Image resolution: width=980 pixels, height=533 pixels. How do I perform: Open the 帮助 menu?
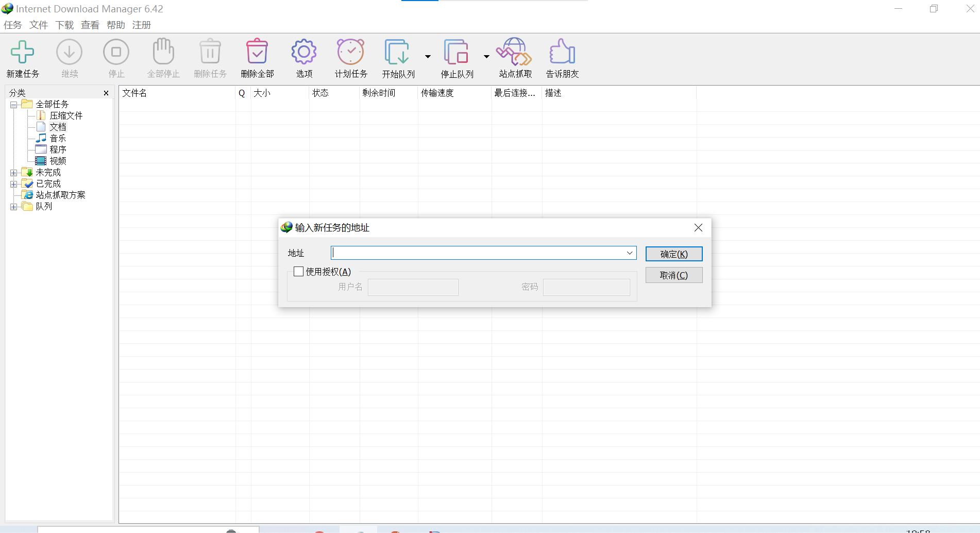click(115, 25)
